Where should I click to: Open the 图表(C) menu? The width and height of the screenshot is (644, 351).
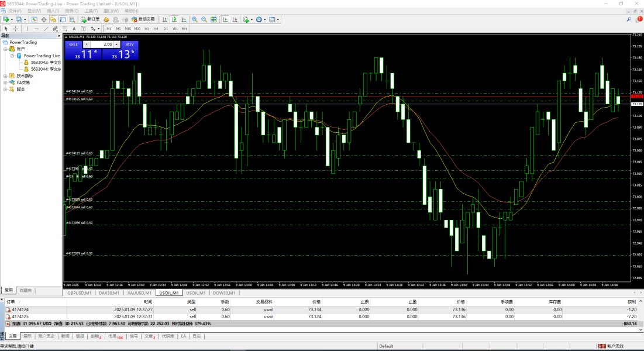pos(72,11)
